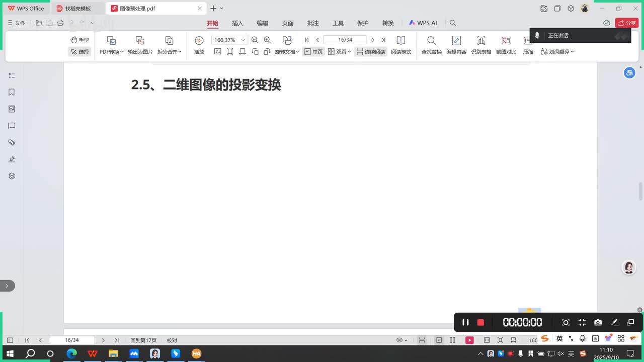Go to next page in toolbar
This screenshot has height=362, width=644.
point(372,40)
